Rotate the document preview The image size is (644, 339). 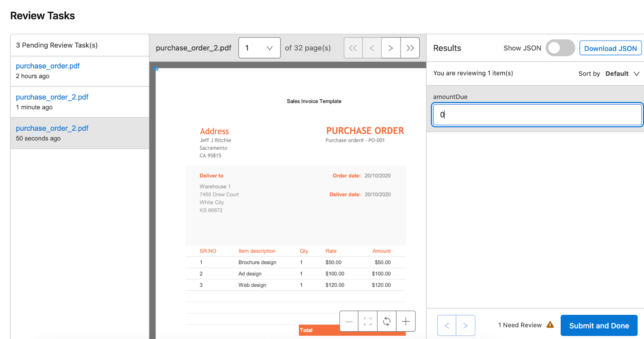[x=387, y=321]
